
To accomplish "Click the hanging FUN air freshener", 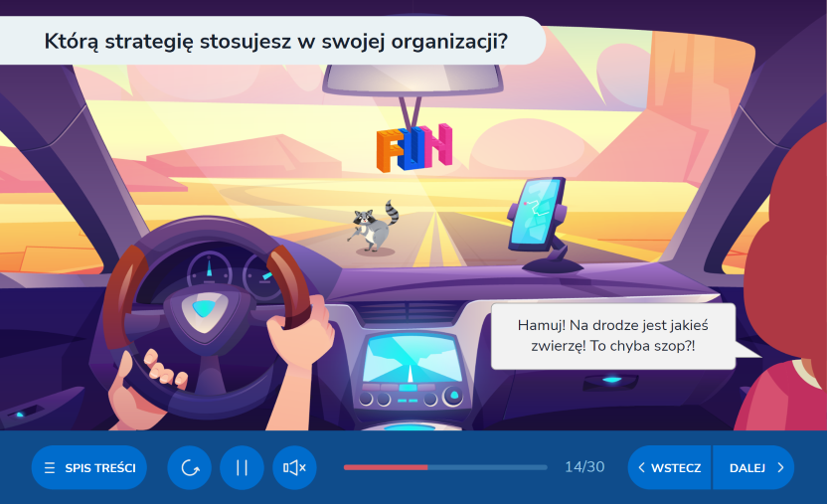I will coord(413,145).
